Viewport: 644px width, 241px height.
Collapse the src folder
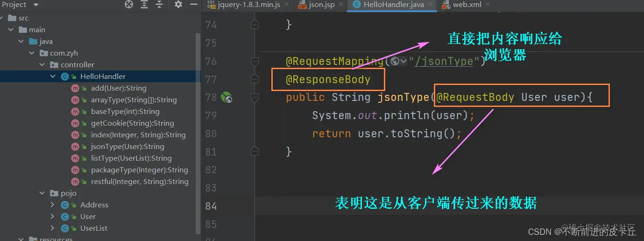1,18
